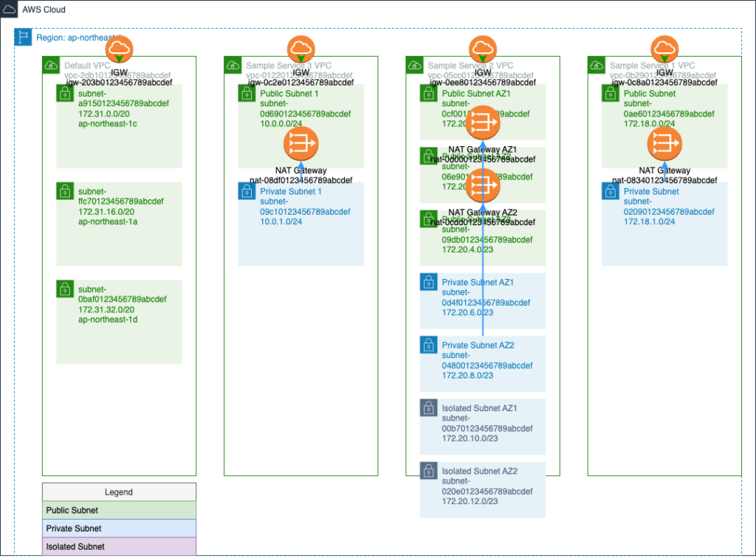The height and width of the screenshot is (558, 756).
Task: Click the NAT Gateway icon in Sample Service 1 VPC
Action: tap(664, 144)
